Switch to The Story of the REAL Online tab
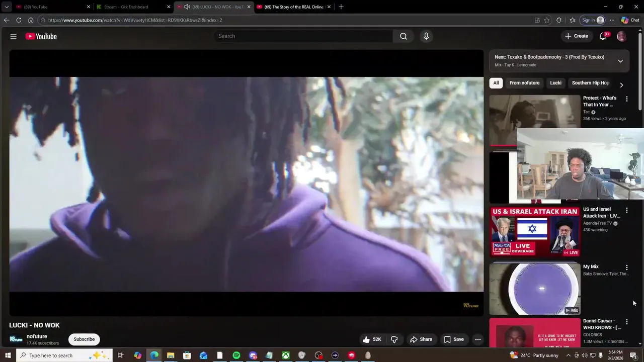Image resolution: width=644 pixels, height=362 pixels. pos(294,7)
